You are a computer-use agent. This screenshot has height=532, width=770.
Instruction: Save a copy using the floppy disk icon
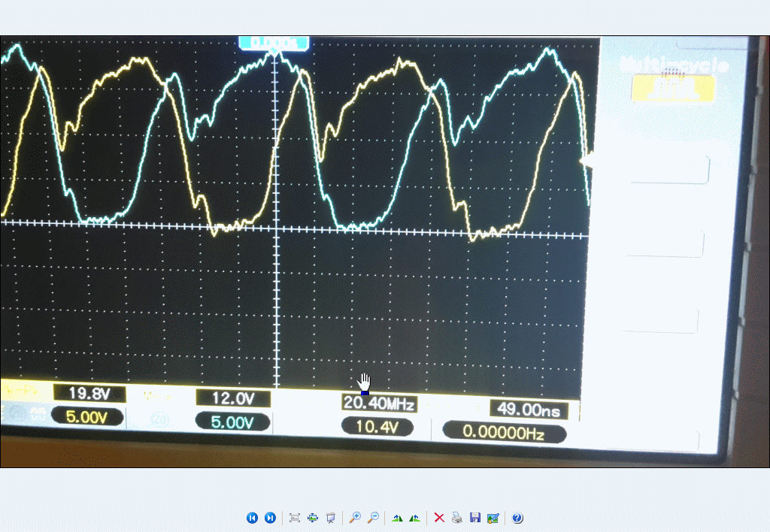(x=474, y=518)
